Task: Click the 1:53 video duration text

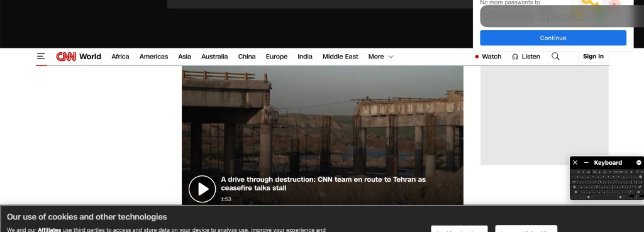Action: click(226, 199)
